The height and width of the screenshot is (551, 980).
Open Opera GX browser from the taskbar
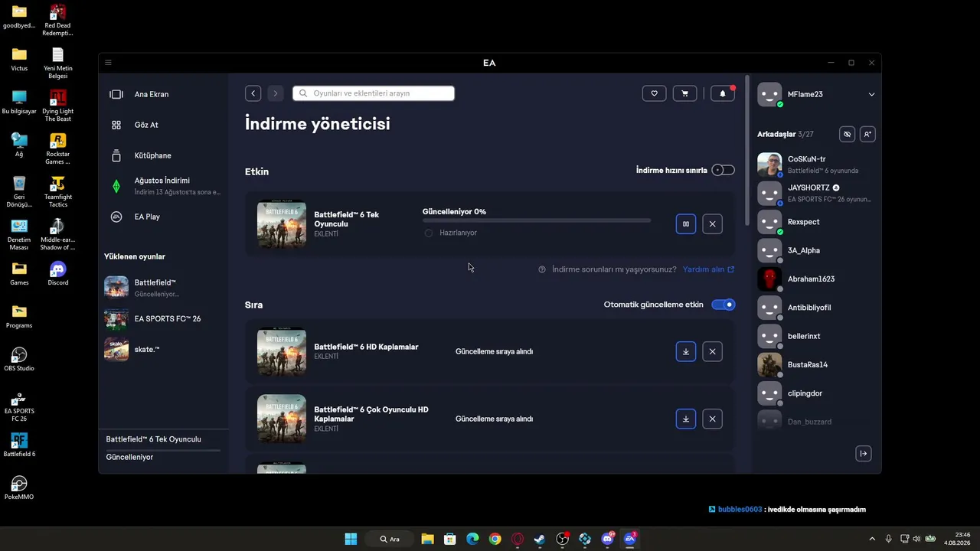click(518, 539)
